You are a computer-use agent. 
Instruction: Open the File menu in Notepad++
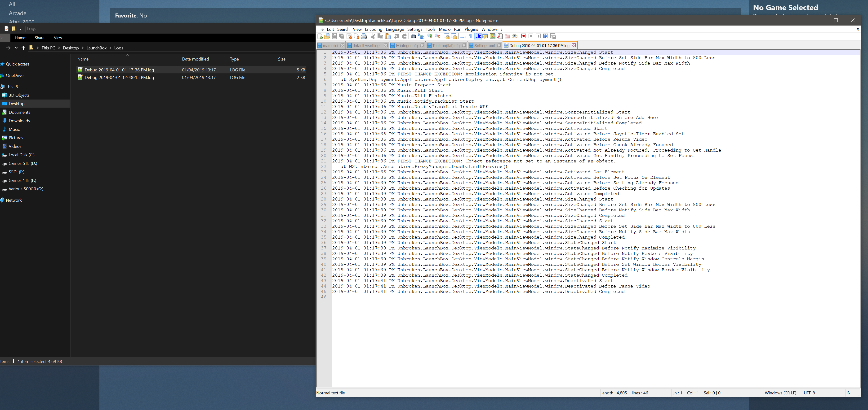click(320, 29)
